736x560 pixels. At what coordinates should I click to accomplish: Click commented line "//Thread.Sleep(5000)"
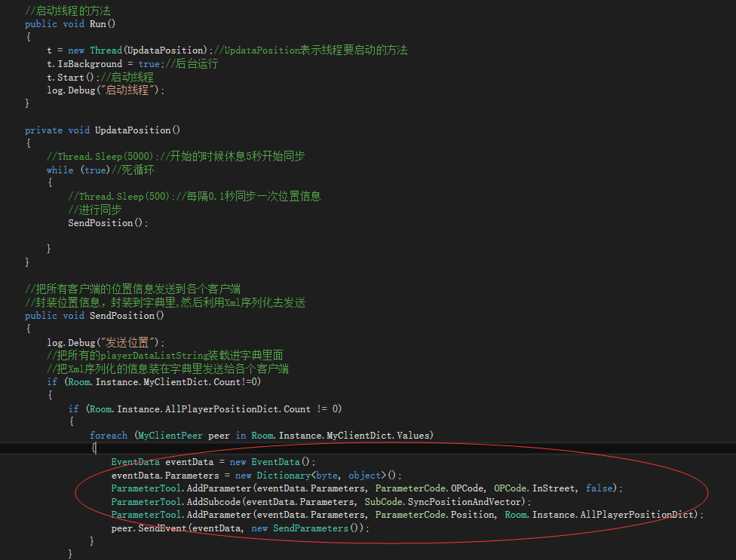(100, 156)
